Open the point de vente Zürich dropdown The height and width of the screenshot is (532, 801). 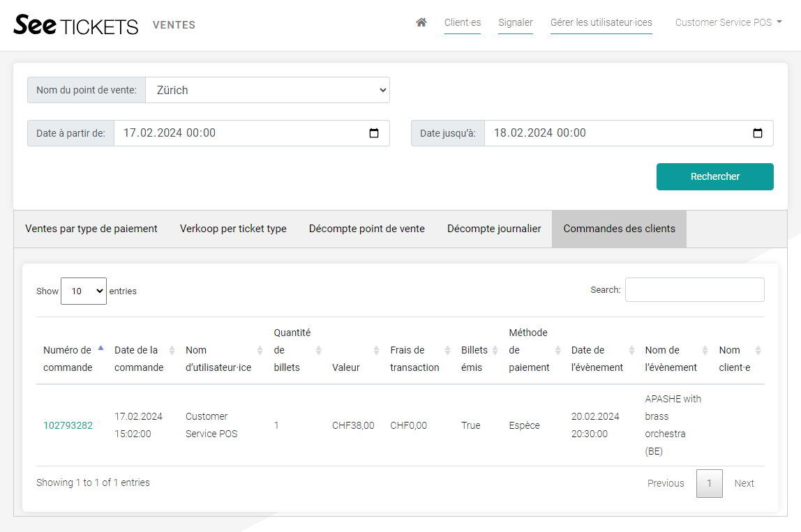[x=267, y=90]
